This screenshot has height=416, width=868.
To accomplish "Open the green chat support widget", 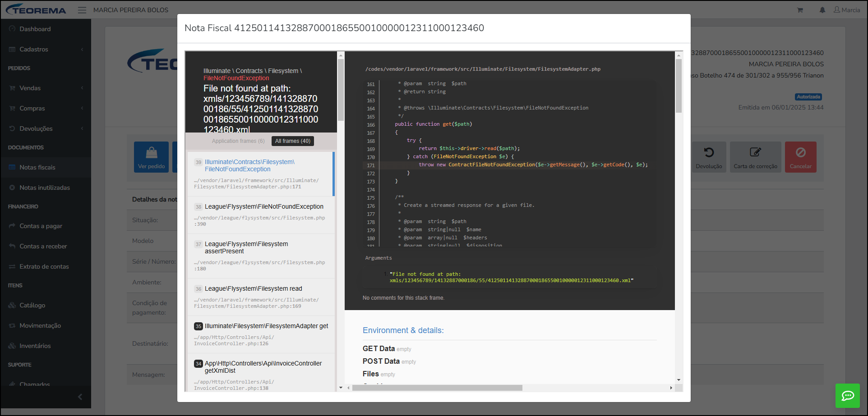I will tap(848, 396).
